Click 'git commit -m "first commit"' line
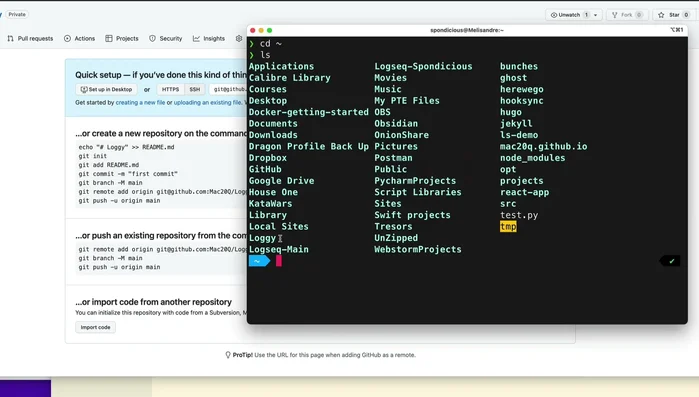Screen dimensions: 699x397 point(128,174)
